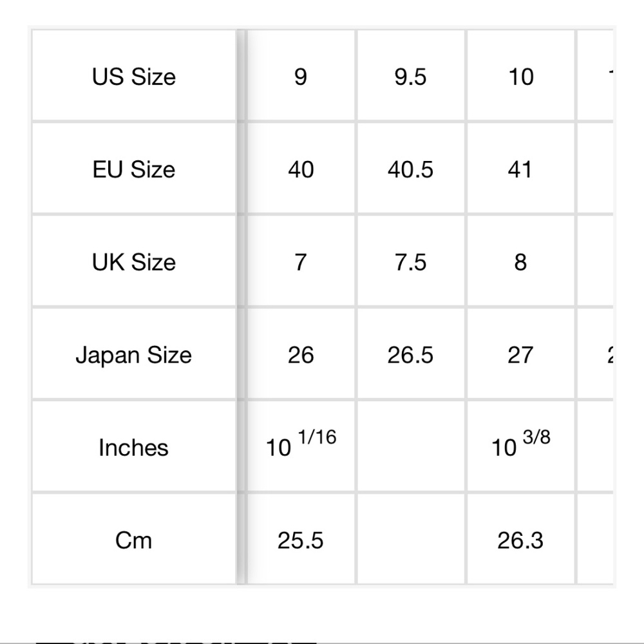
Task: Select the Japan Size row label
Action: pyautogui.click(x=134, y=355)
